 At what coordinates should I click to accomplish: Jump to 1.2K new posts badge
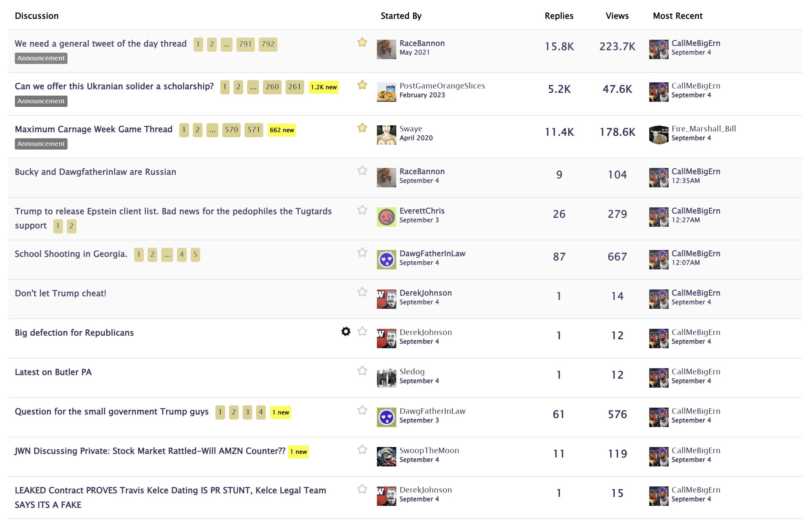pyautogui.click(x=324, y=87)
